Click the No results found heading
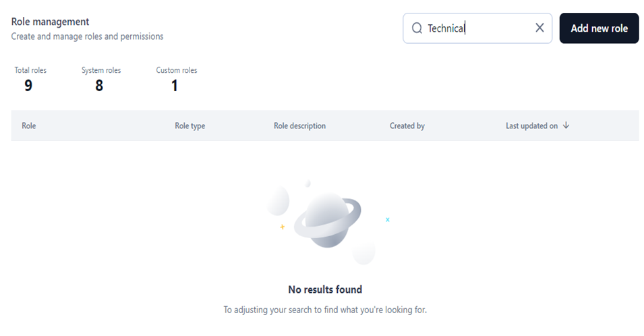644x336 pixels. 325,289
